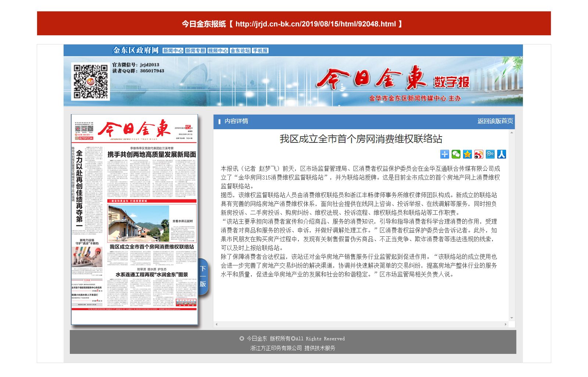This screenshot has width=588, height=377.
Task: Open the 新闻中心 menu item
Action: (173, 51)
